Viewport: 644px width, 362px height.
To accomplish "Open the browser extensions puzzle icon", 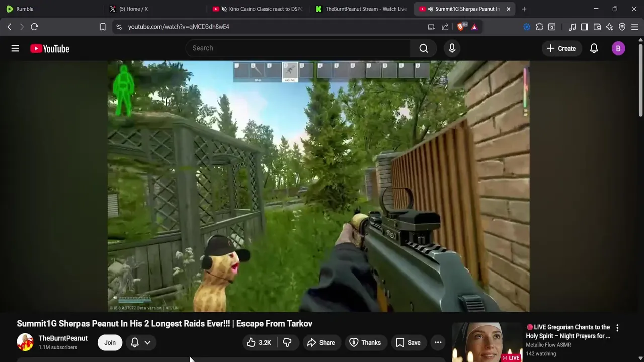I will (539, 27).
